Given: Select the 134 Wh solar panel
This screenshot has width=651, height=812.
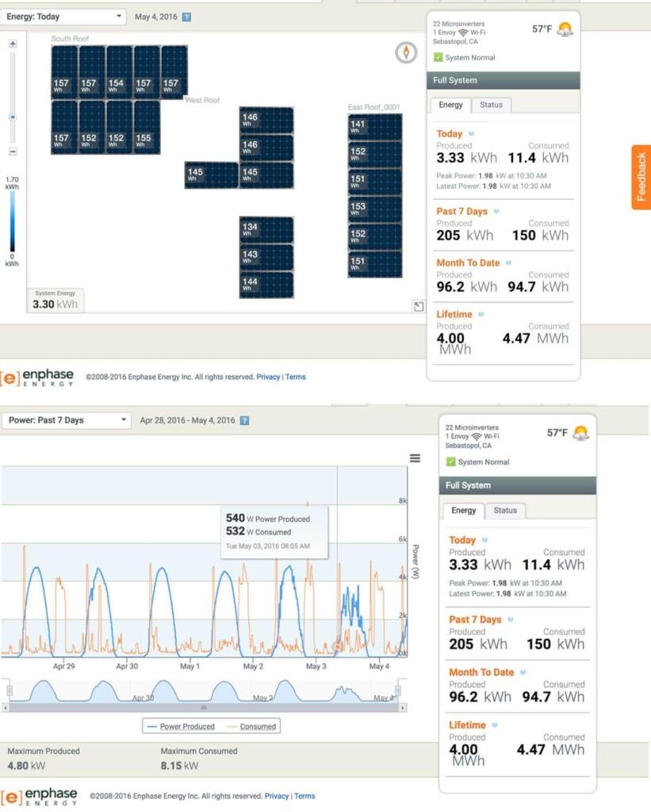Looking at the screenshot, I should tap(266, 230).
